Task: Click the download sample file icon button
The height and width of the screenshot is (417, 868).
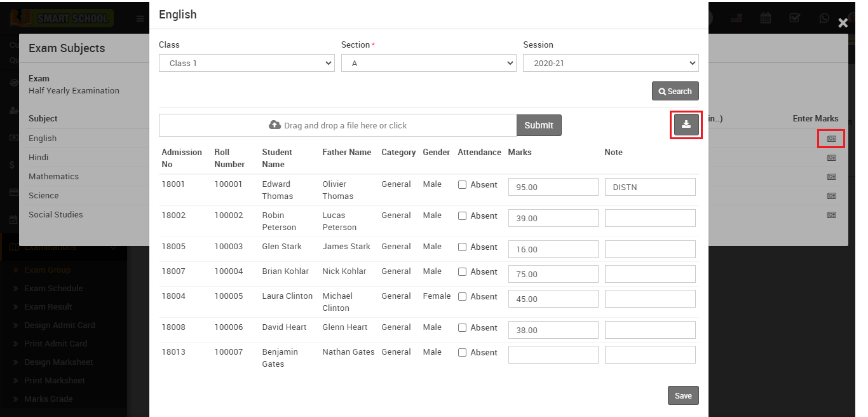Action: pos(686,125)
